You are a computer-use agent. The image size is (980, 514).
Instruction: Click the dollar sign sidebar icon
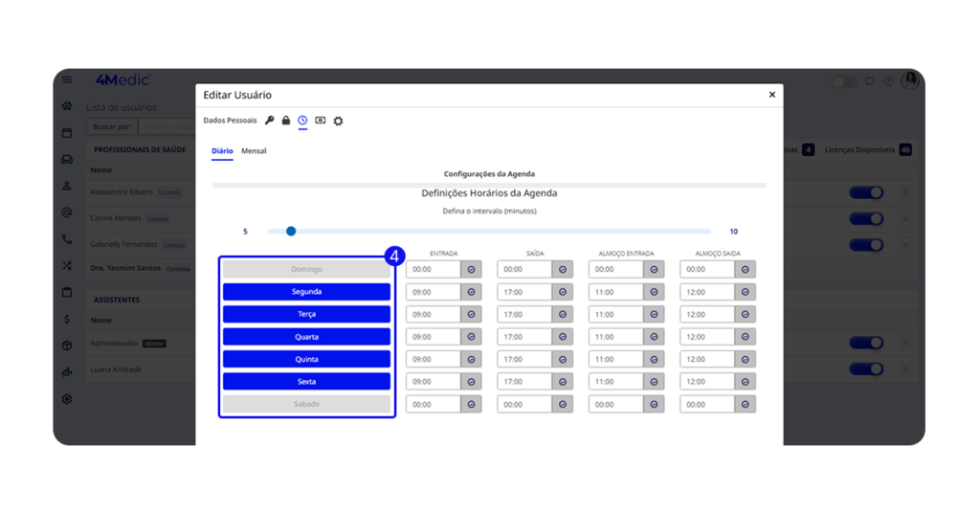click(67, 319)
